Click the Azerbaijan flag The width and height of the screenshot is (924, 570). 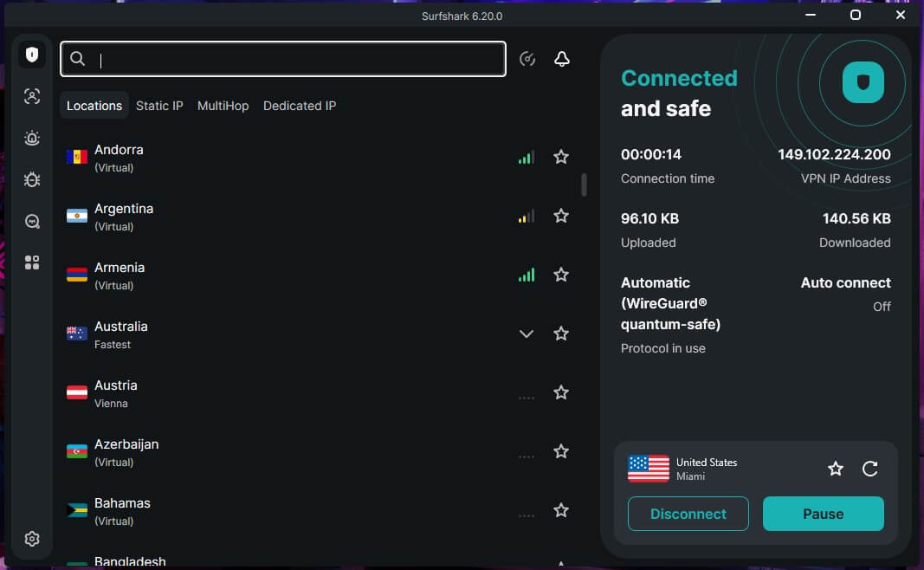pos(76,451)
